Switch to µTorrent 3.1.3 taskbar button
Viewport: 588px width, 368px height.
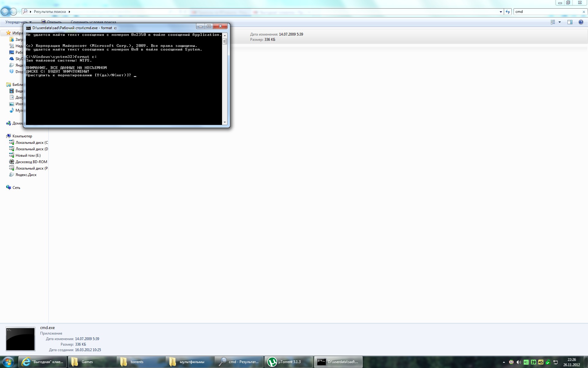click(288, 362)
